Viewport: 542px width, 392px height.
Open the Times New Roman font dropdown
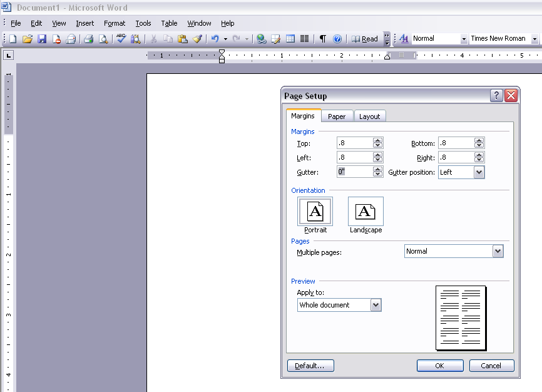pos(534,39)
